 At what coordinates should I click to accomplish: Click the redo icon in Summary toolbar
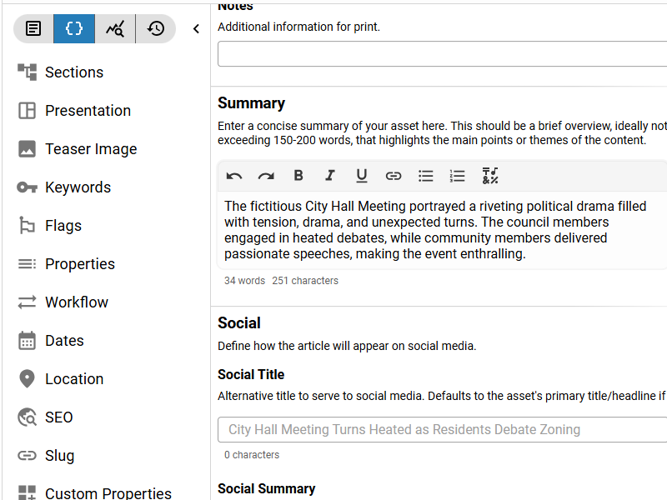click(266, 176)
